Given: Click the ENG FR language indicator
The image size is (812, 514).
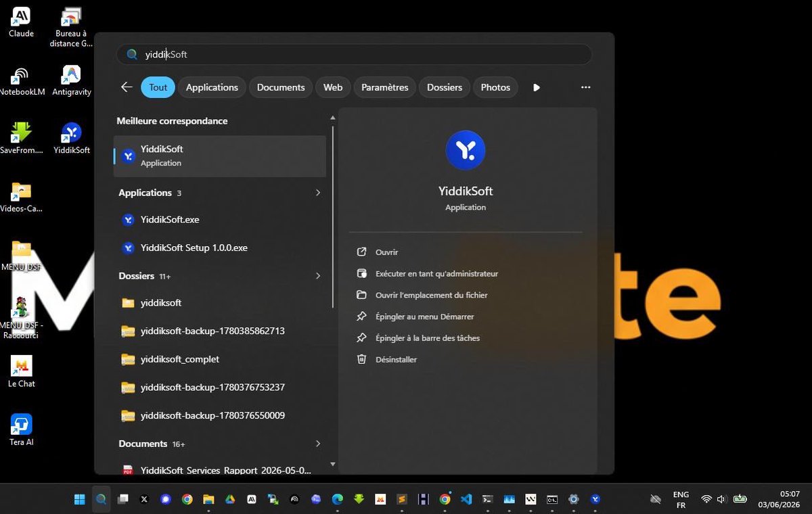Looking at the screenshot, I should tap(681, 500).
